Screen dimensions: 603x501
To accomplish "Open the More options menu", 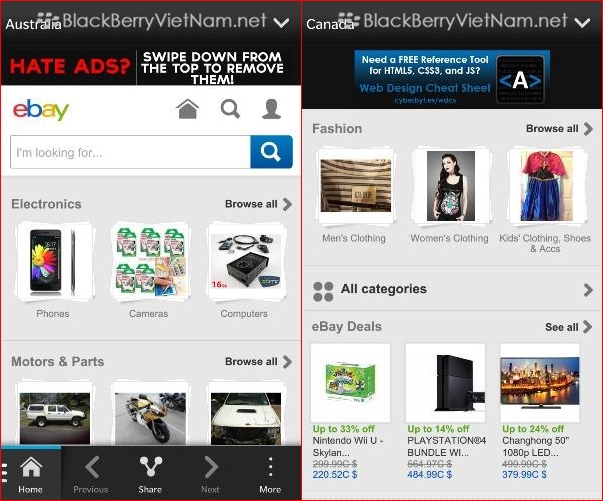I will 270,474.
